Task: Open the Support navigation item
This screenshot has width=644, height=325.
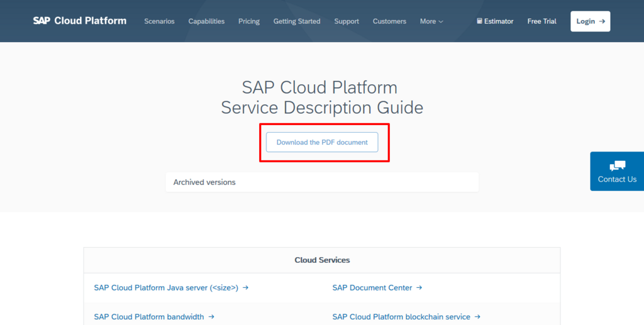Action: click(347, 21)
